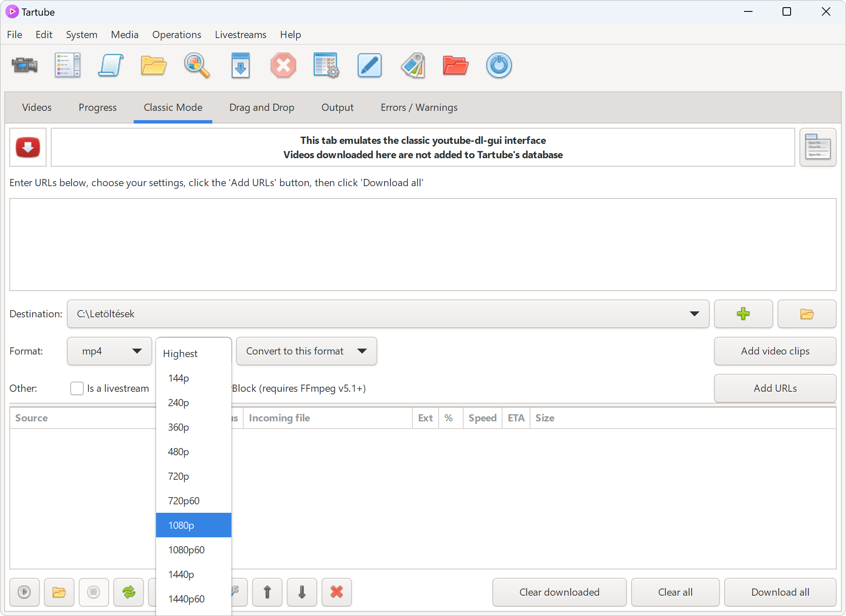This screenshot has height=616, width=846.
Task: Click the stop download bottom icon
Action: pos(94,592)
